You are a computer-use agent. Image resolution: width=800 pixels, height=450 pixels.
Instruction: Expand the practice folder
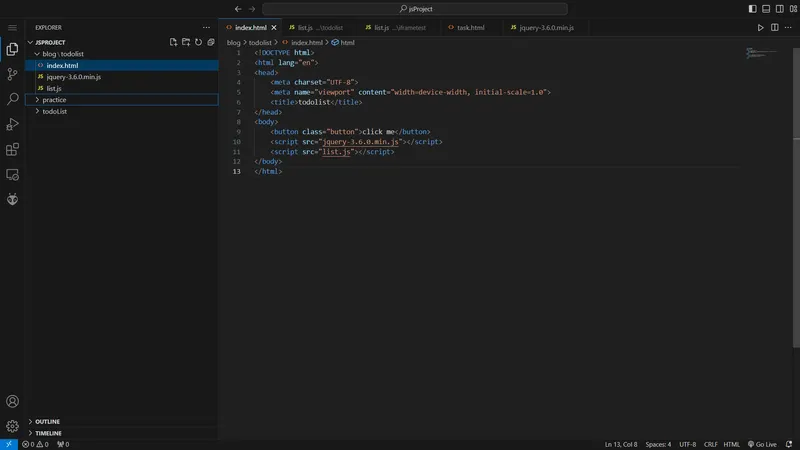click(x=54, y=100)
